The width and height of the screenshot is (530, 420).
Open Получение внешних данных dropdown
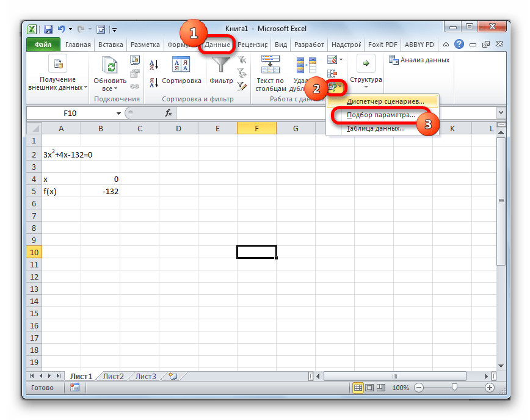tap(85, 87)
